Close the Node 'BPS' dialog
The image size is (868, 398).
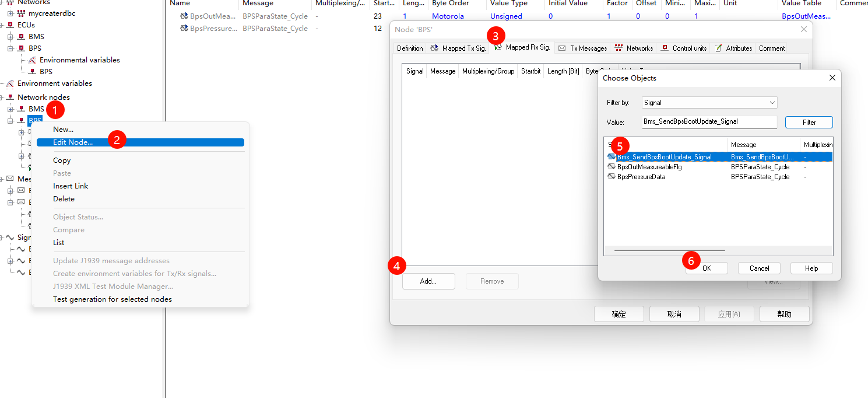click(804, 29)
